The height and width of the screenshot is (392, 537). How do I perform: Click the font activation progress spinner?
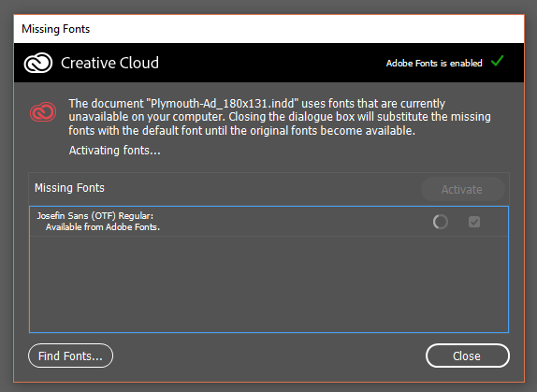tap(441, 222)
